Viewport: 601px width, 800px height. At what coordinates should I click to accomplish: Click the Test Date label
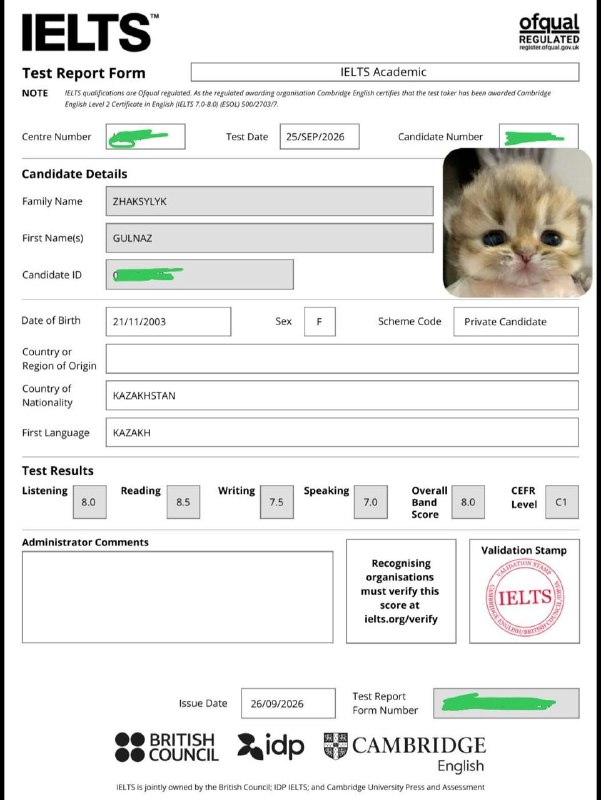[x=247, y=137]
